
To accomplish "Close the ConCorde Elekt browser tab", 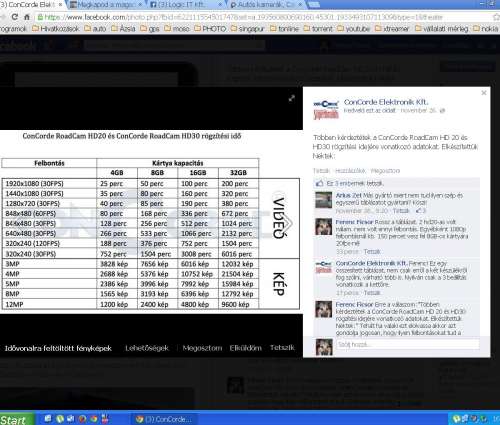I will 60,5.
